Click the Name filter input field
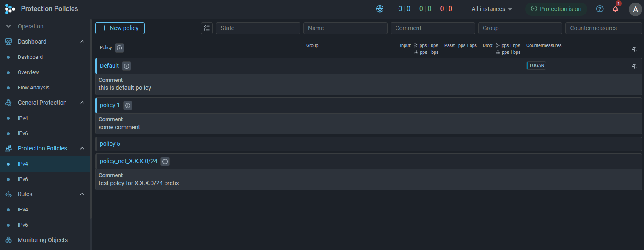 click(345, 28)
